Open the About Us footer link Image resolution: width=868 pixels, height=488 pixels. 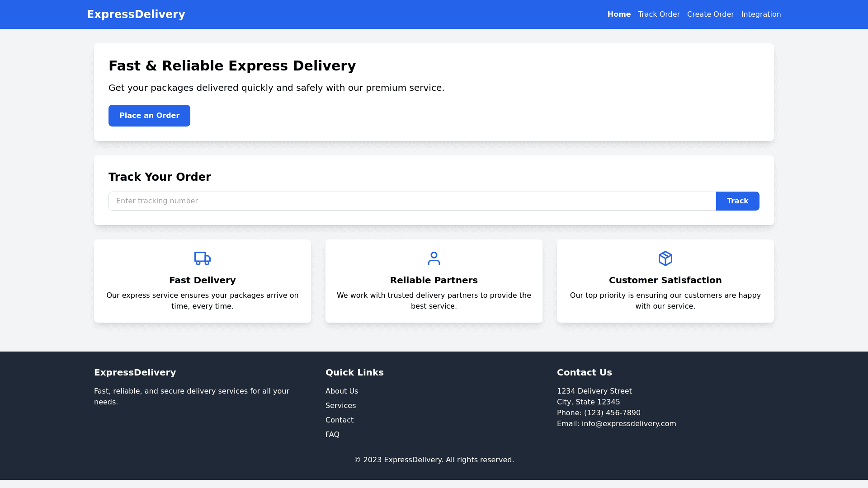pyautogui.click(x=341, y=391)
